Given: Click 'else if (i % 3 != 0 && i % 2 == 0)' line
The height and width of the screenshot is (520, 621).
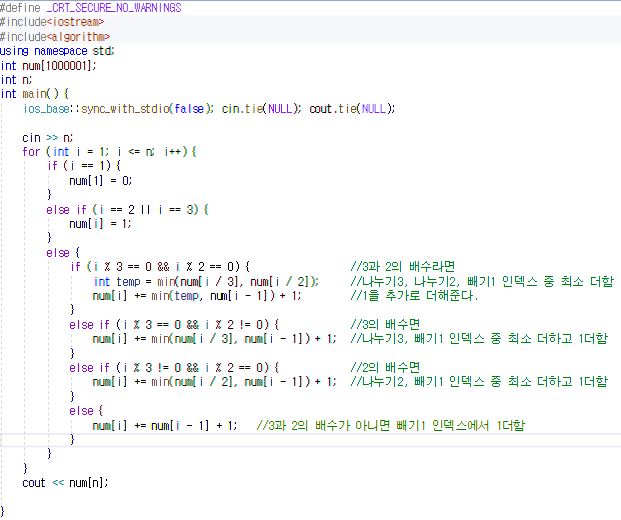Looking at the screenshot, I should coord(174,368).
